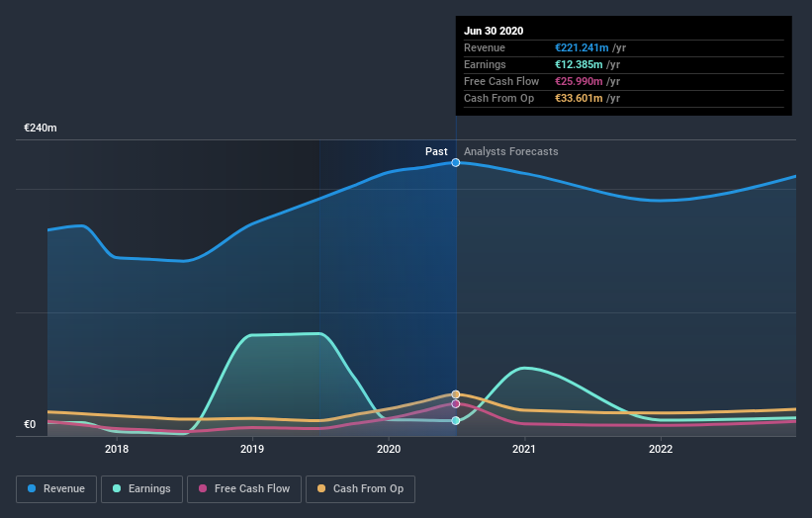
Task: Toggle the Revenue series legend button
Action: 56,489
